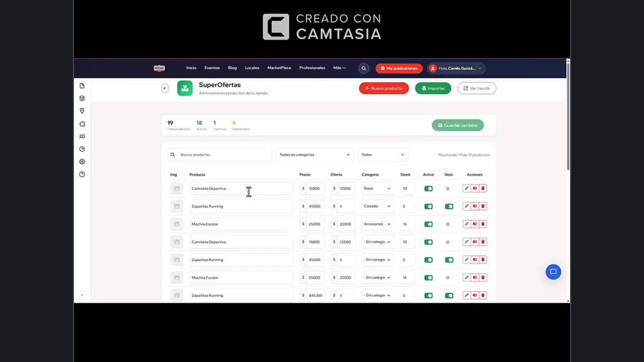Click the stock field showing 15 for the Accesorios product
Viewport: 644px width, 362px height.
click(x=408, y=224)
